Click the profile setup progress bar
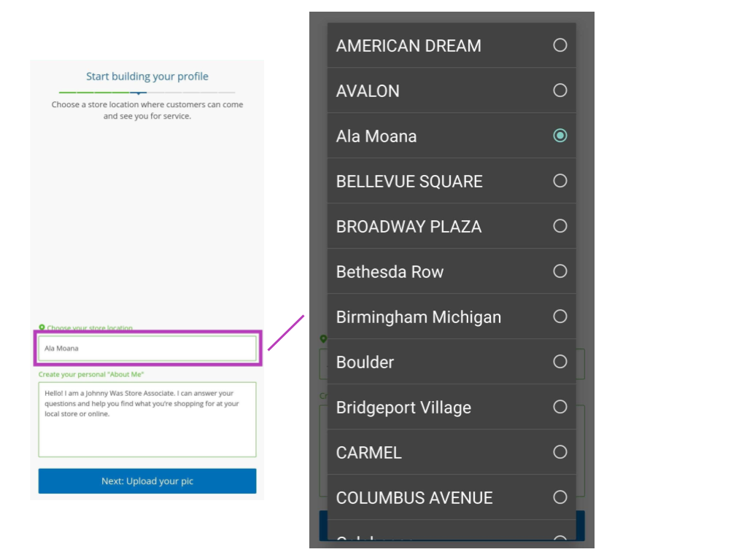Screen dimensions: 747x560 pyautogui.click(x=147, y=93)
